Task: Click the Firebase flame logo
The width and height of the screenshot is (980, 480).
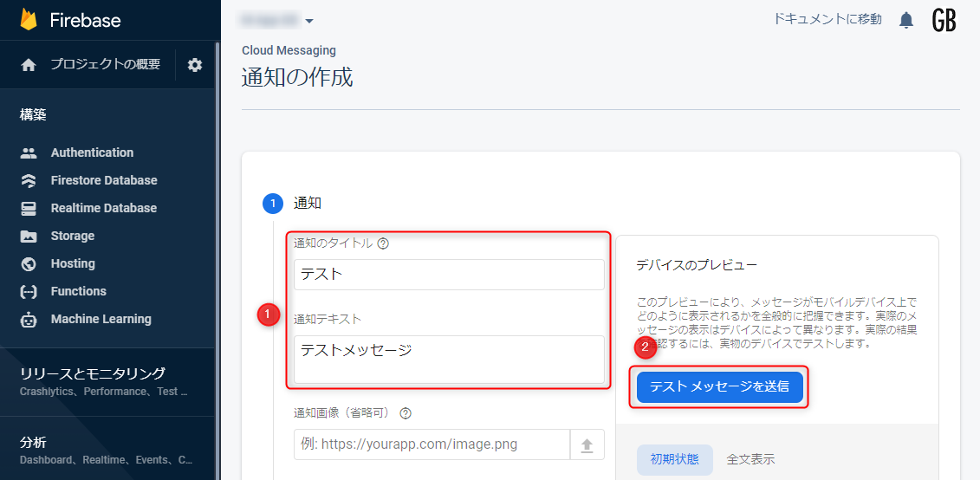Action: (29, 20)
